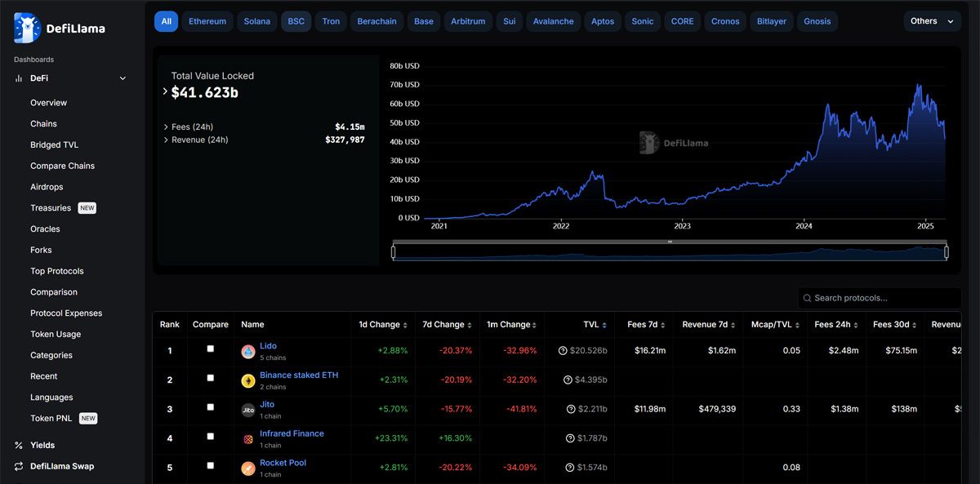
Task: Click the Binance staked ETH logo
Action: (248, 381)
